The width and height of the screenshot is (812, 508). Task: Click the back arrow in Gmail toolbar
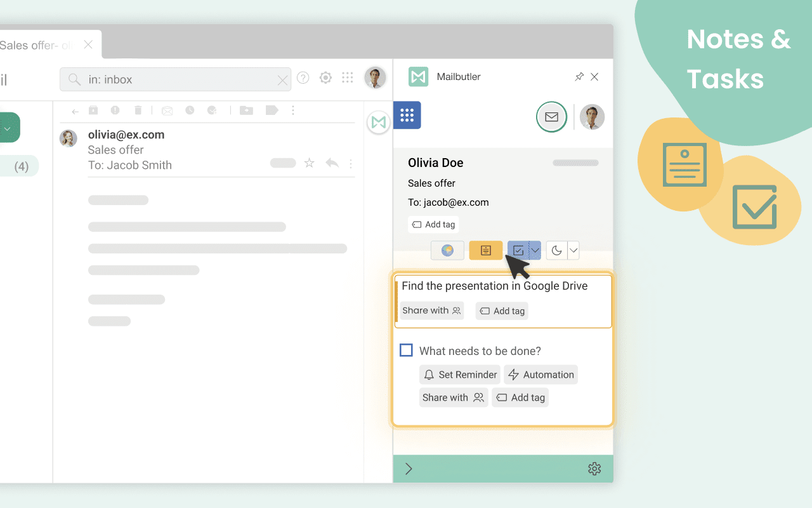point(75,111)
